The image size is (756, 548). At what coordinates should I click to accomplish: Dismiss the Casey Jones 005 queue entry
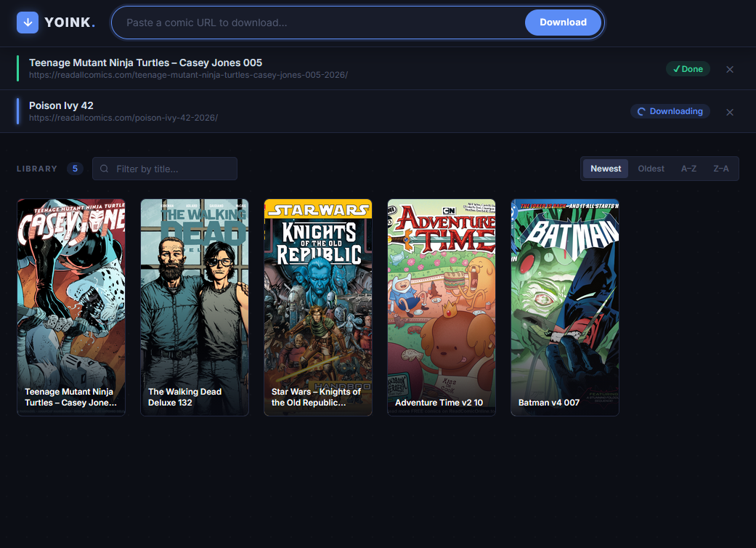click(730, 69)
